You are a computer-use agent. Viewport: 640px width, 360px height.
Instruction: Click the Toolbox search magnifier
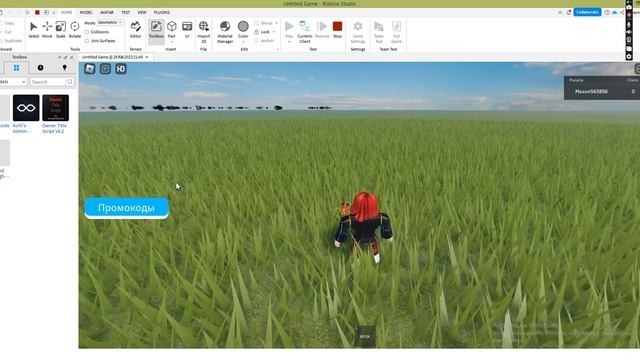tap(70, 82)
